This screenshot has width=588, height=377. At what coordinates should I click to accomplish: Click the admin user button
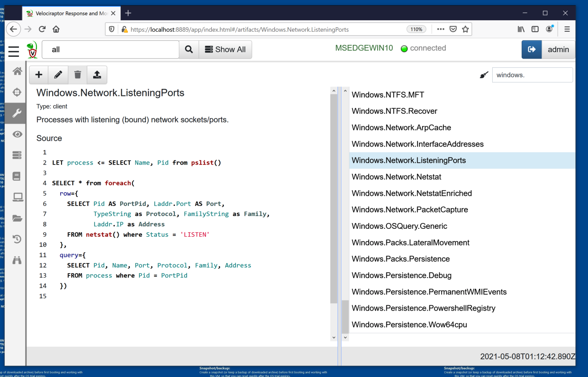pyautogui.click(x=558, y=50)
